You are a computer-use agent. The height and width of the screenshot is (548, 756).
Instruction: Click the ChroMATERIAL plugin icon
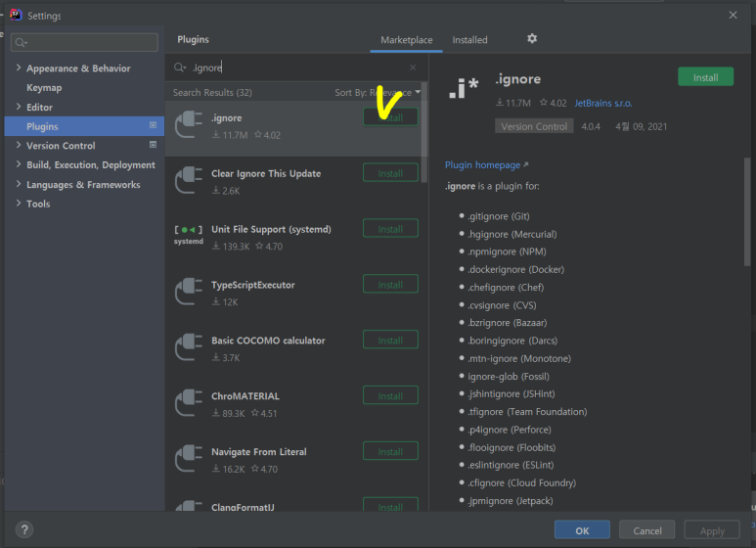[x=189, y=402]
